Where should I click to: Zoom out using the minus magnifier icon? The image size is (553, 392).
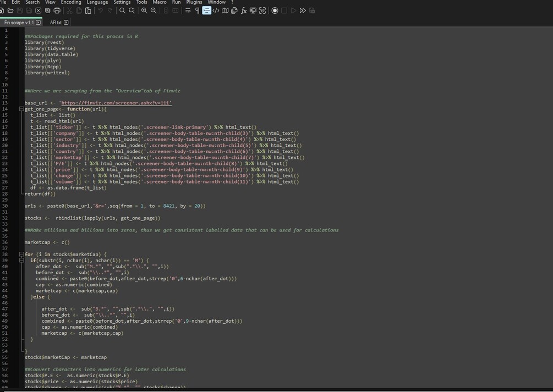coord(154,10)
